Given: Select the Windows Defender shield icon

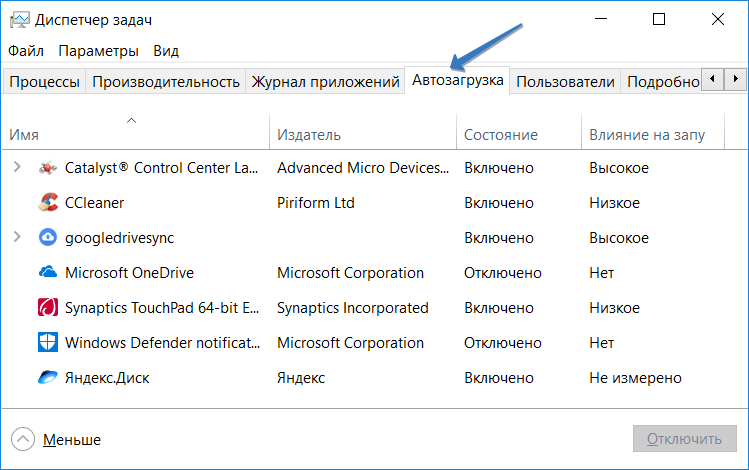Looking at the screenshot, I should 48,343.
